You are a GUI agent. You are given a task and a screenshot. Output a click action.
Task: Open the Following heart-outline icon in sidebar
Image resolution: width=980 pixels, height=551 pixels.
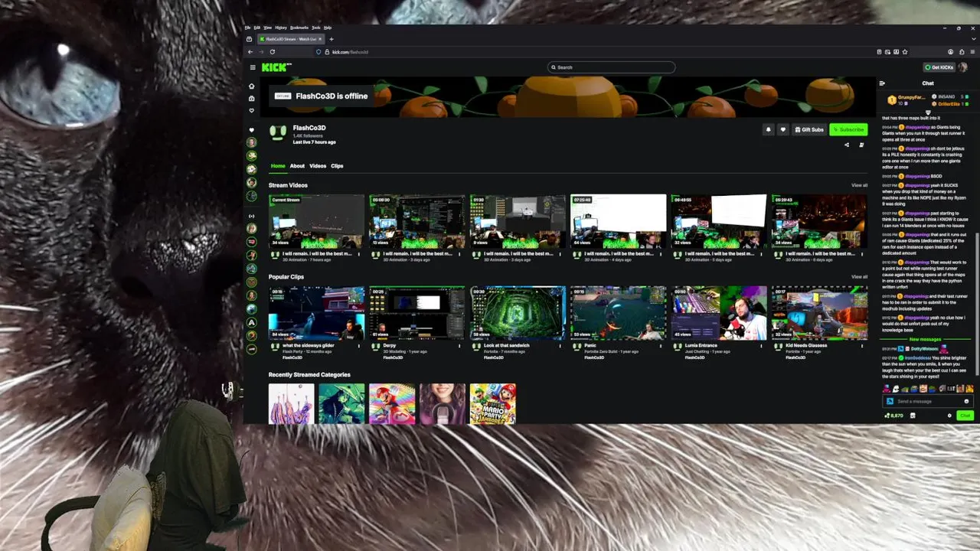pos(251,111)
